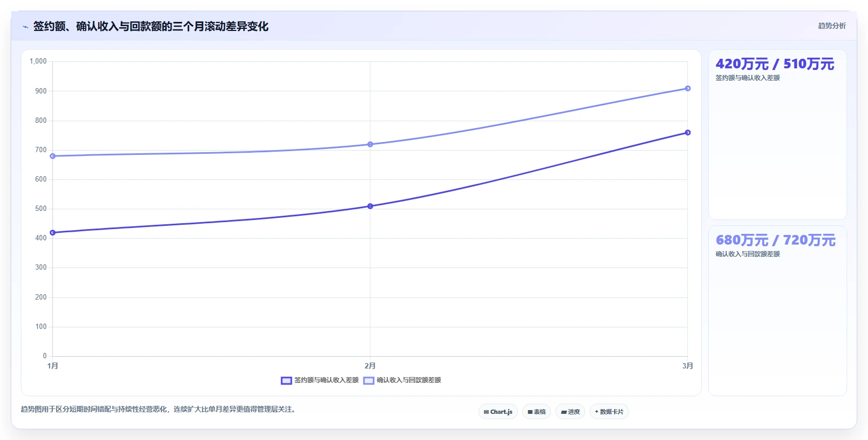868x440 pixels.
Task: Click the 确认收入与回款额差额 card caption
Action: (748, 254)
